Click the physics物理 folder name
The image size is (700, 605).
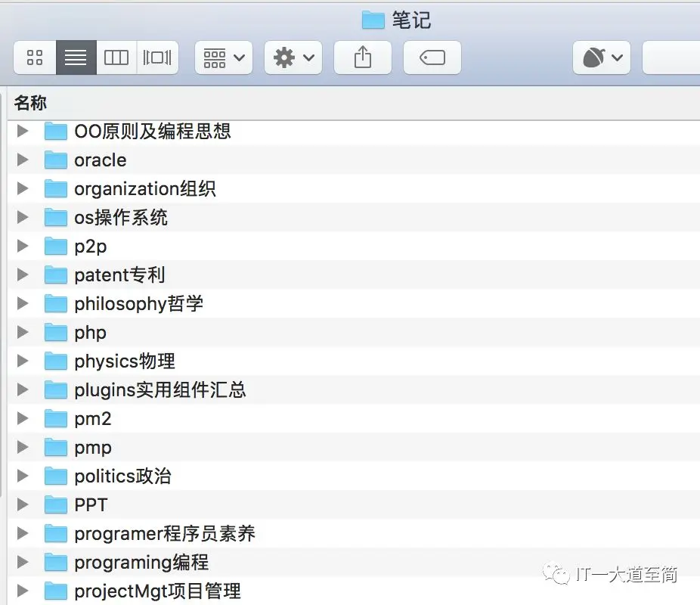pos(125,361)
